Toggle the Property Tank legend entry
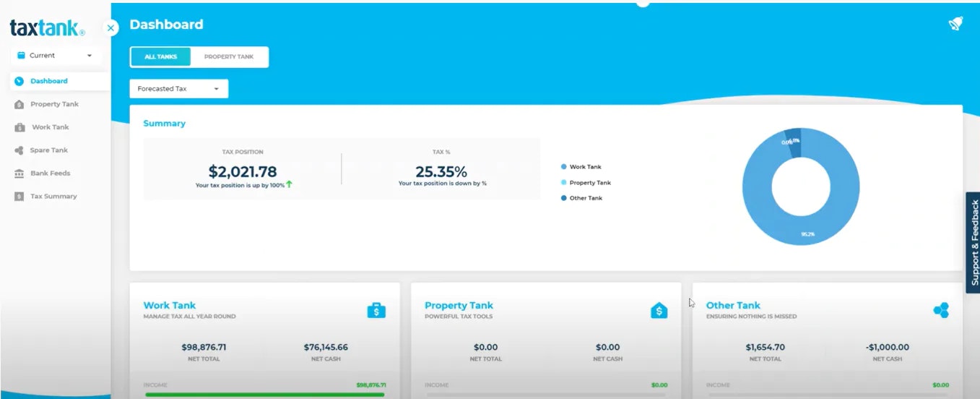Viewport: 980px width, 399px height. 586,183
